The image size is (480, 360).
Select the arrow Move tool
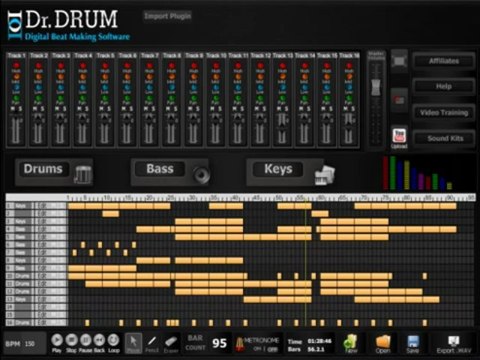[x=133, y=343]
